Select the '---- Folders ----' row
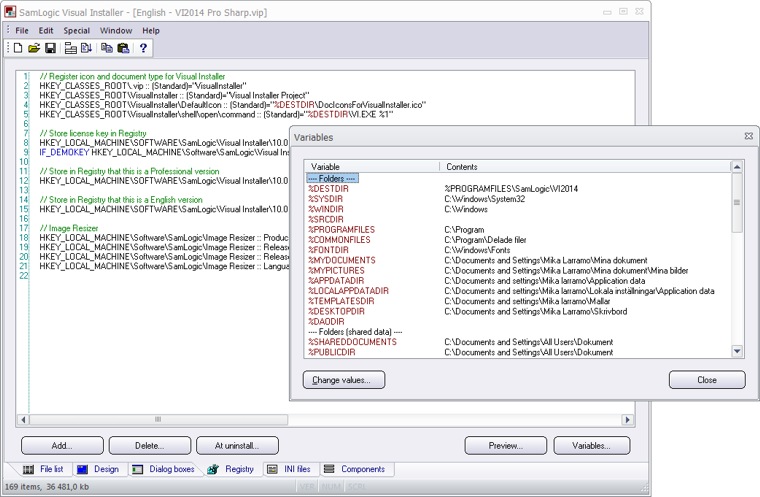The width and height of the screenshot is (760, 497). tap(332, 178)
